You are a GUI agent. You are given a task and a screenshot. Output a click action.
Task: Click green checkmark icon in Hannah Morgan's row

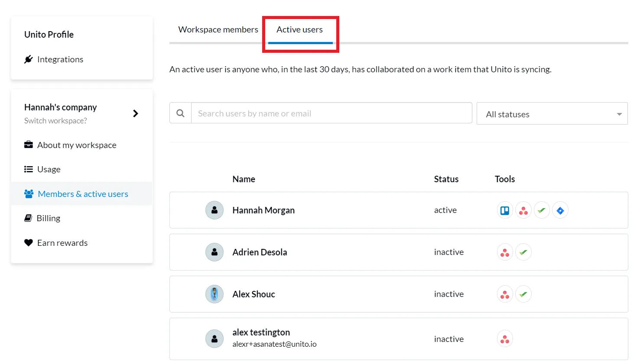(542, 210)
